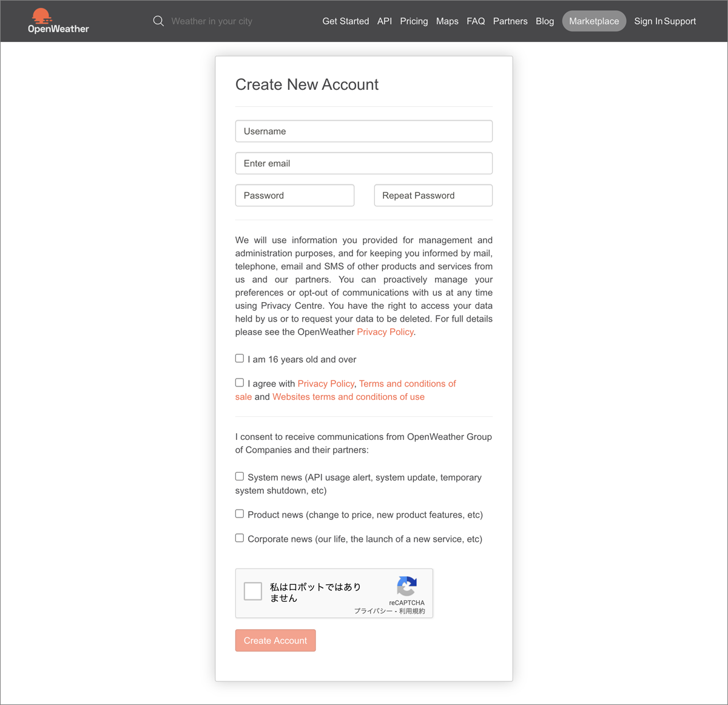The height and width of the screenshot is (705, 728).
Task: Open Websites terms and conditions of use link
Action: point(348,397)
